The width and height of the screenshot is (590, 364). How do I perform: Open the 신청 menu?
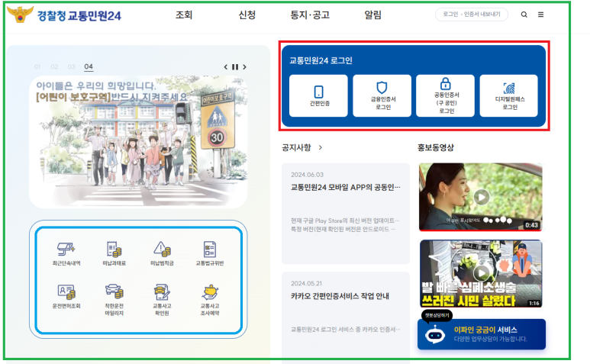point(247,15)
